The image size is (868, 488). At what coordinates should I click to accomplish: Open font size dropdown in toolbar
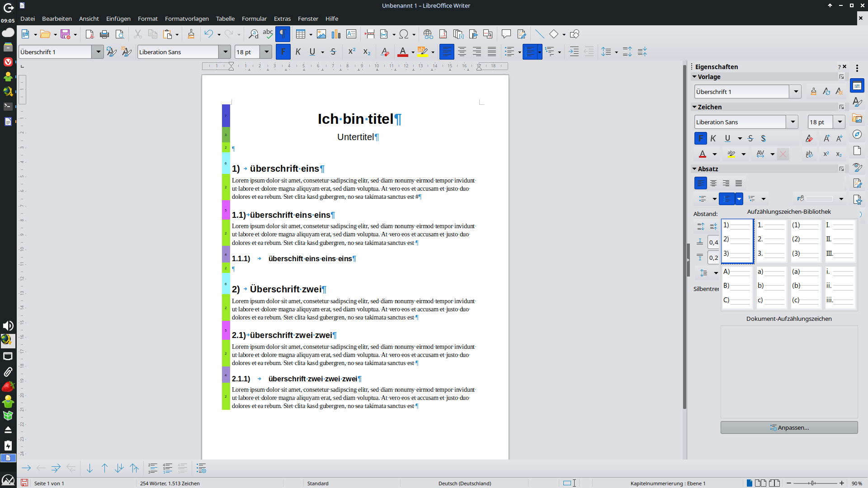[x=267, y=52]
